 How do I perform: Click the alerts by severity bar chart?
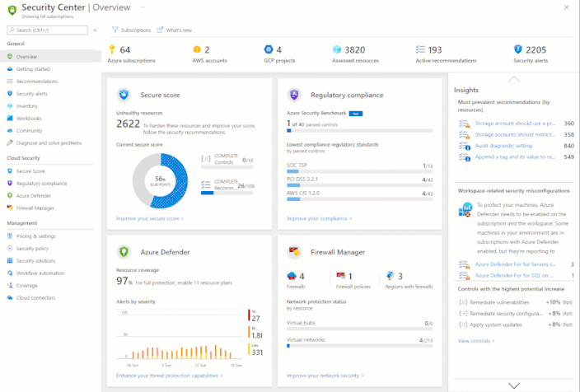180,337
